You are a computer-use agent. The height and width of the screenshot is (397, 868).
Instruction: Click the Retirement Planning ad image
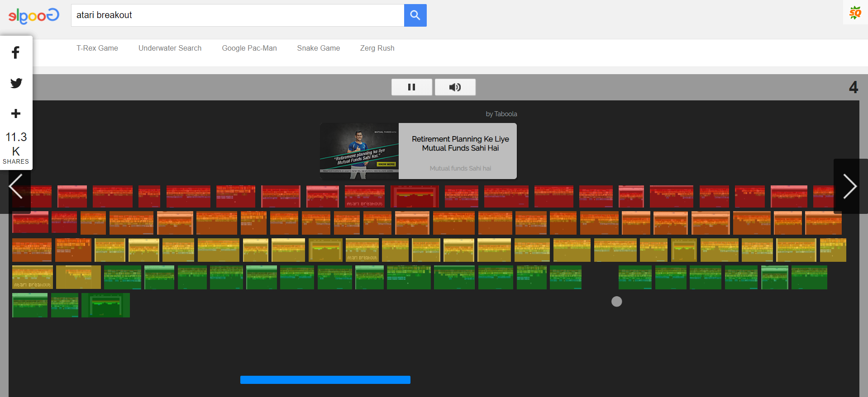click(359, 151)
